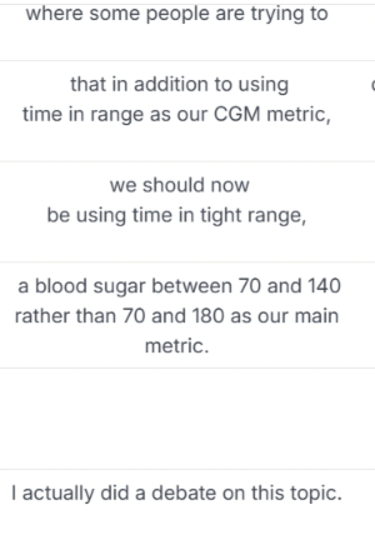Click the cut-off text beside "that in addition to using"
Screen dimensions: 375x535
coord(373,84)
